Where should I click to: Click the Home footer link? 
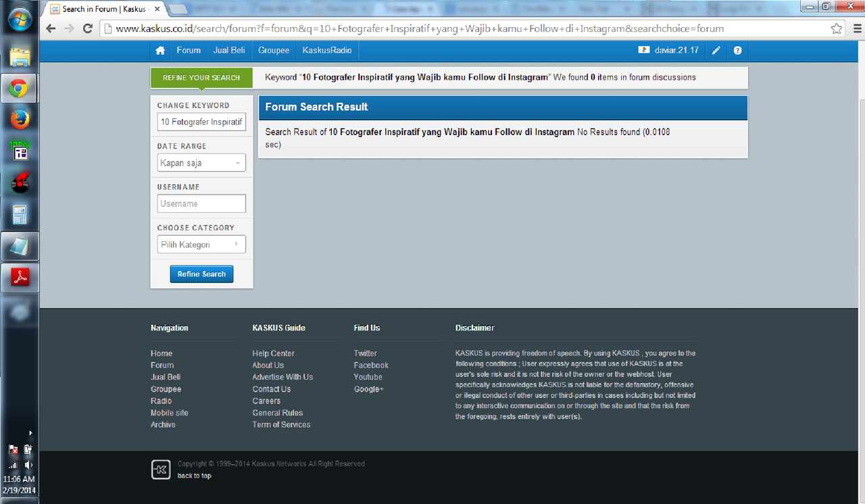162,353
